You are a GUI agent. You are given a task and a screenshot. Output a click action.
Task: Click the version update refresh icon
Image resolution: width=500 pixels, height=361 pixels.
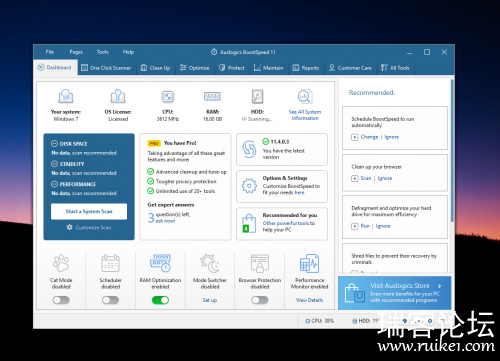pos(249,149)
